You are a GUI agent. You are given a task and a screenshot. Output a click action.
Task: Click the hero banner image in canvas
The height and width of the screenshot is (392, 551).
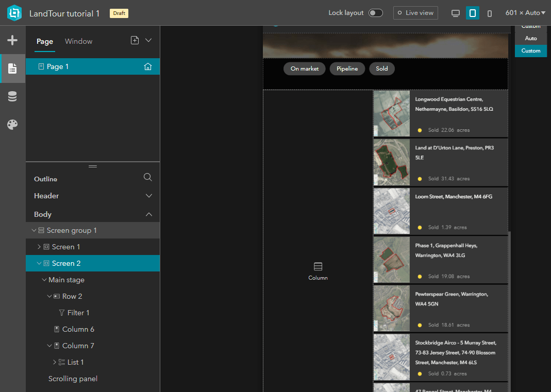coord(386,46)
